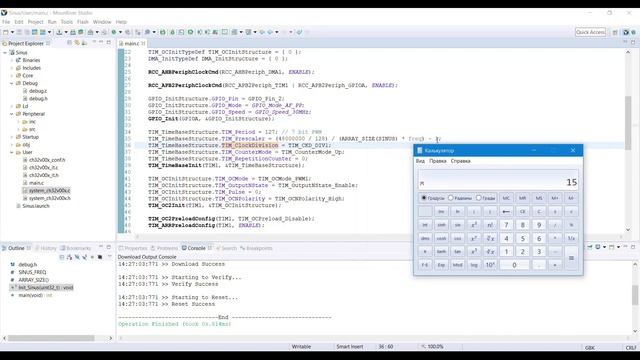Click Collapse All in Project Explorer
The width and height of the screenshot is (640, 360).
coord(69,42)
